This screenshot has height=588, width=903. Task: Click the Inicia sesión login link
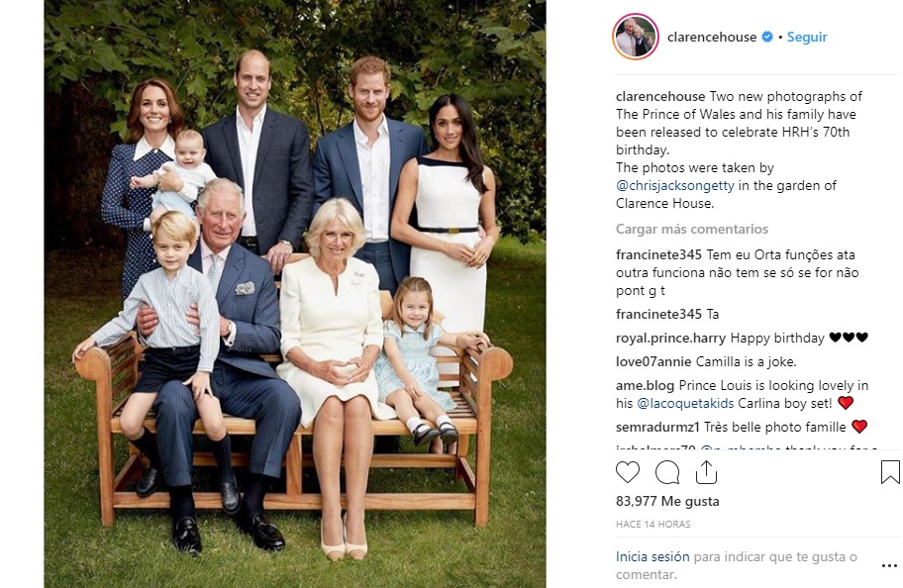(x=652, y=557)
